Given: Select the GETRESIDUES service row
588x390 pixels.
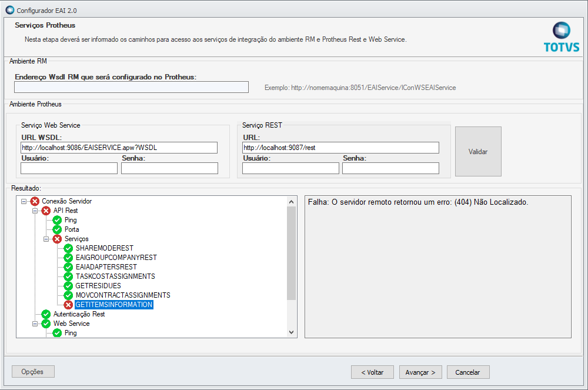Looking at the screenshot, I should coord(98,286).
